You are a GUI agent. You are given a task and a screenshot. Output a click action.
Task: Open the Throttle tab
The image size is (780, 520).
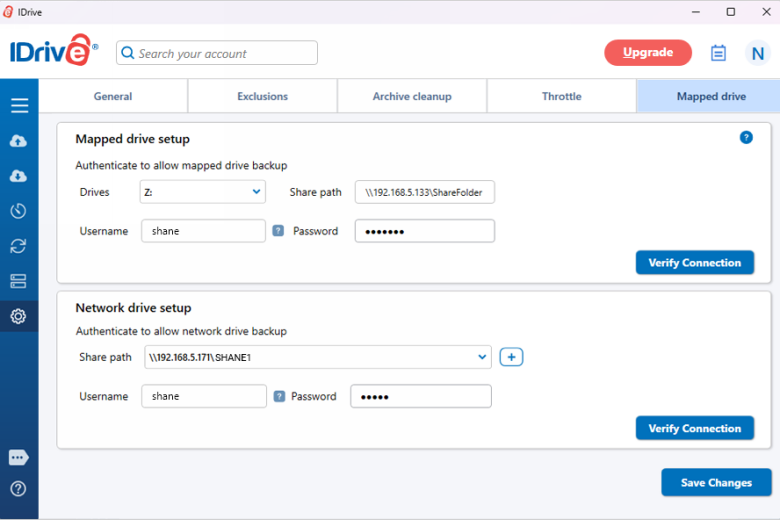pos(562,96)
